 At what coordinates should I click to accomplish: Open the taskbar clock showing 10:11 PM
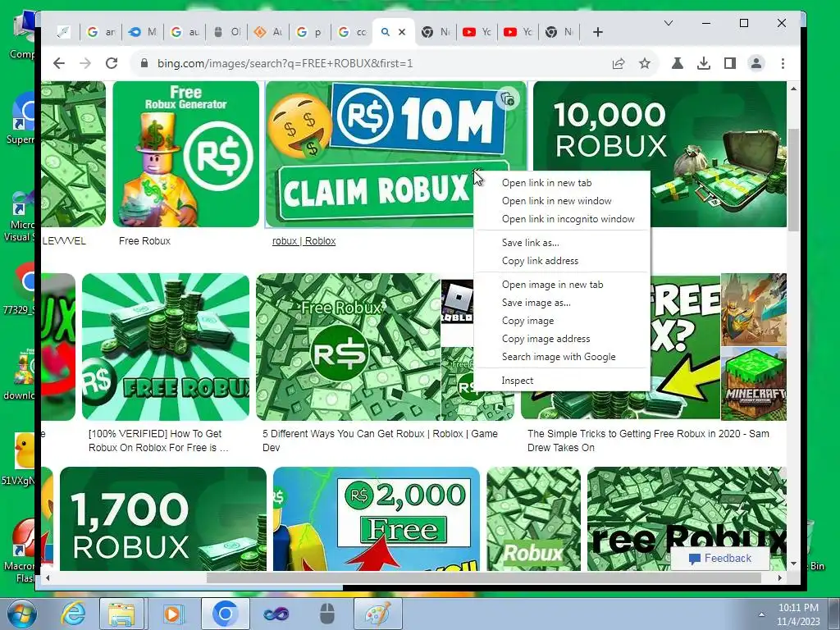[798, 614]
